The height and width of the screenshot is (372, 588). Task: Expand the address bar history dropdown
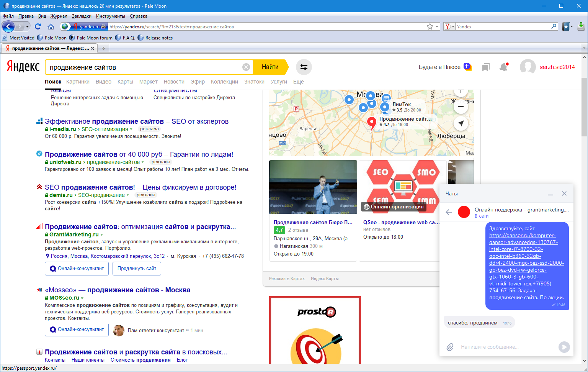click(x=437, y=26)
